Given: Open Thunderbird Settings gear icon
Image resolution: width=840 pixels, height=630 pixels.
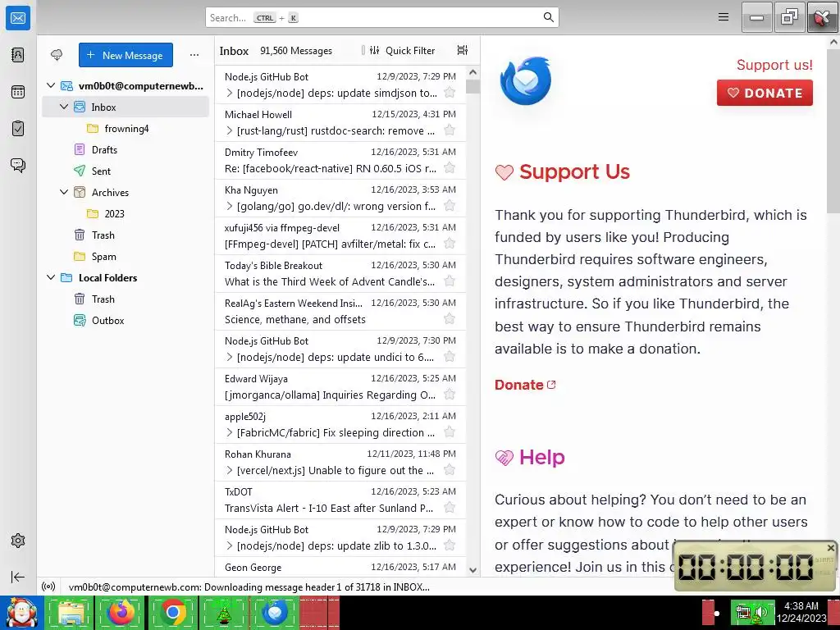Looking at the screenshot, I should 18,541.
